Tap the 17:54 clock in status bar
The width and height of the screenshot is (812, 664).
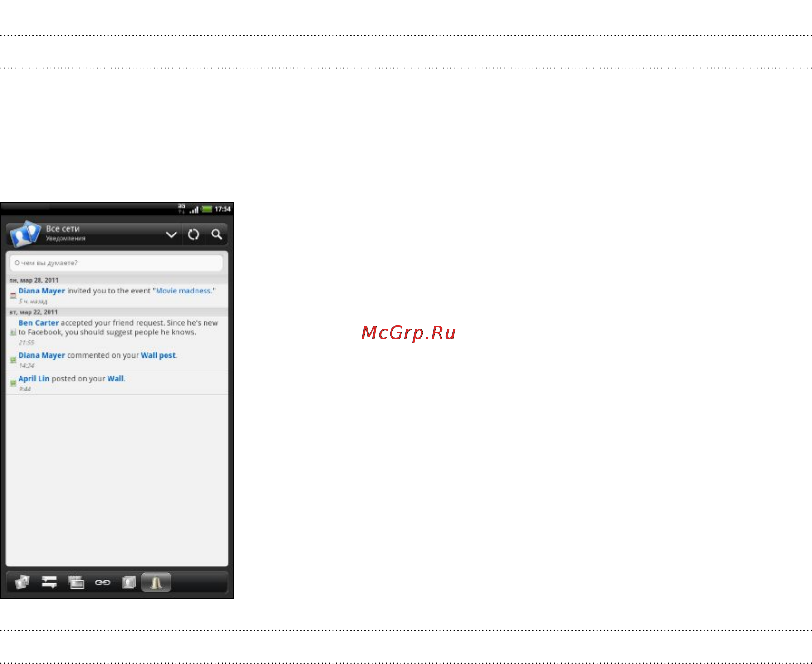pyautogui.click(x=223, y=209)
